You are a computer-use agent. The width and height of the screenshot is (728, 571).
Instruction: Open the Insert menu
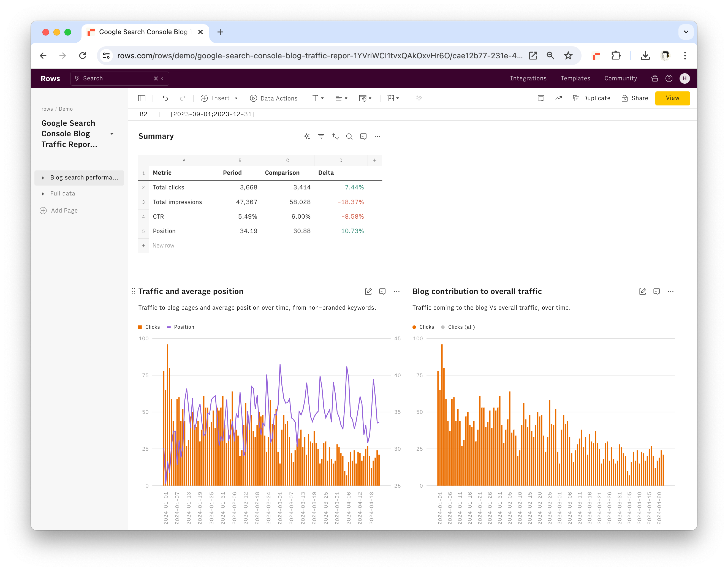pyautogui.click(x=219, y=98)
